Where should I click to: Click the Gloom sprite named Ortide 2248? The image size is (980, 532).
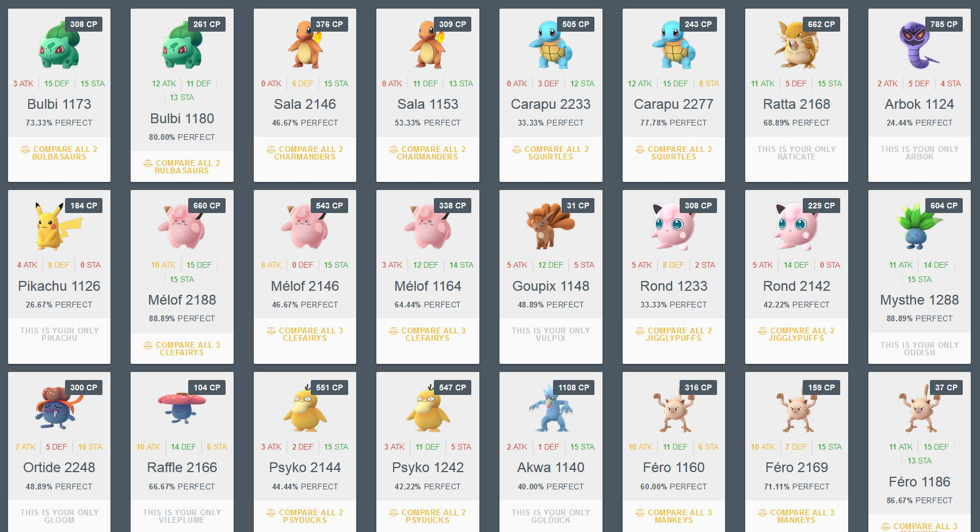pos(59,408)
